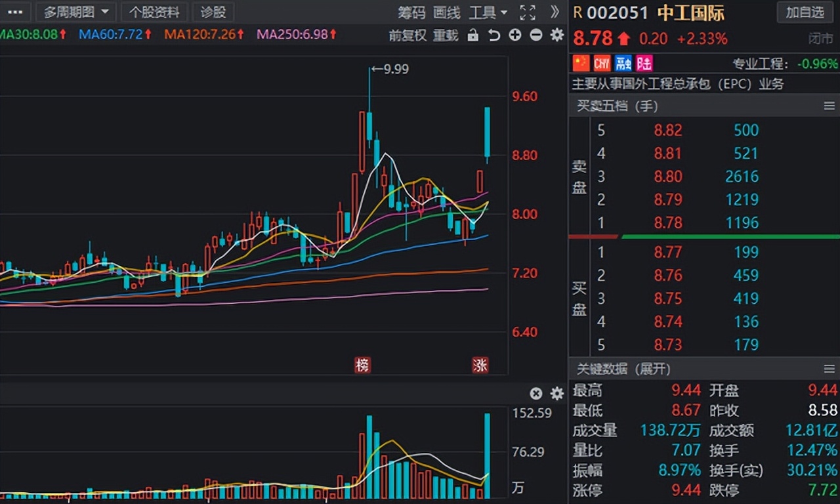Open volume panel settings gear
The height and width of the screenshot is (504, 840).
[x=557, y=394]
